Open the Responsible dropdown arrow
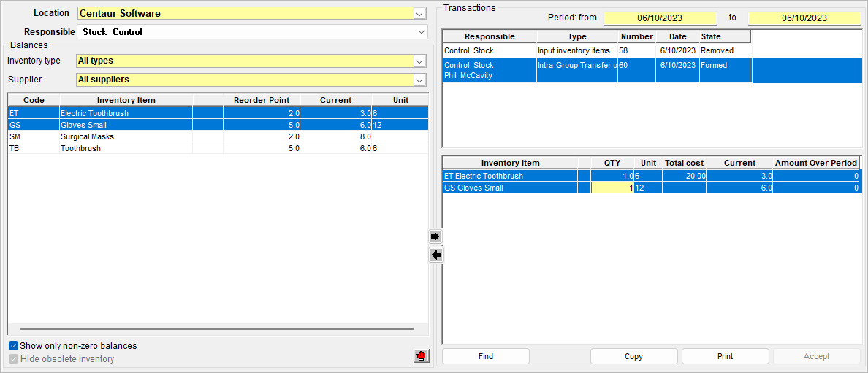Viewport: 868px width, 373px height. [422, 32]
